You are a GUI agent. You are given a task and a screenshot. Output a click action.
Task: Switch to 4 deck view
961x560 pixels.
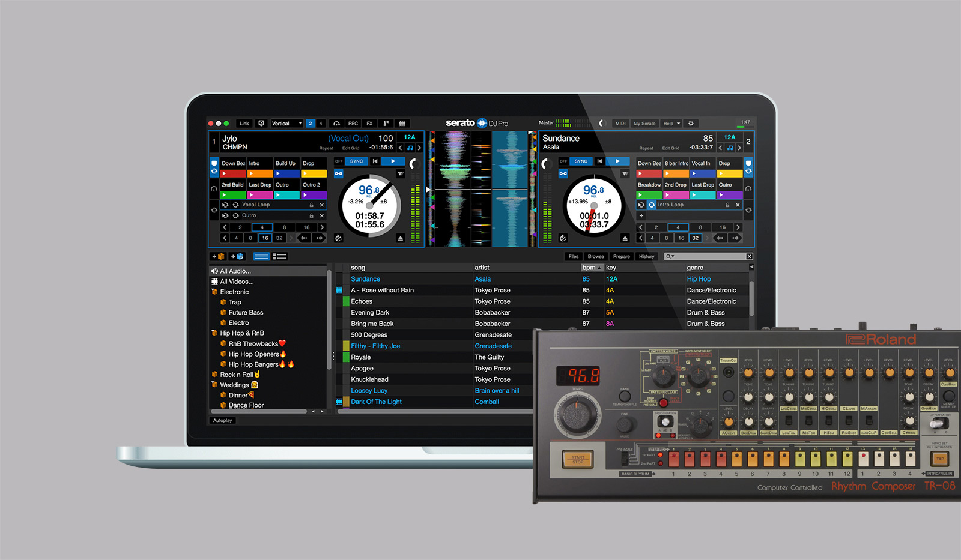click(x=321, y=124)
